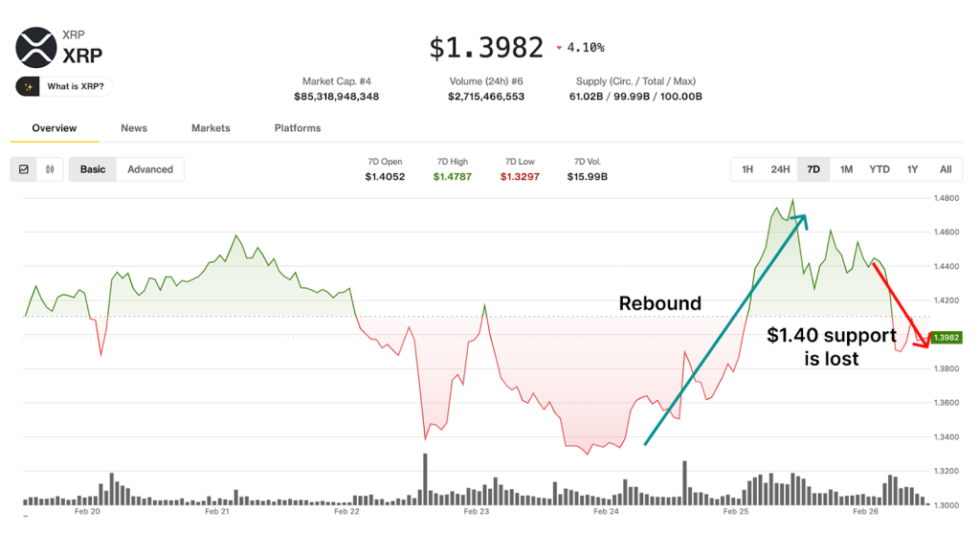Image resolution: width=980 pixels, height=533 pixels.
Task: Click the green 1.3982 price tag
Action: pos(946,338)
